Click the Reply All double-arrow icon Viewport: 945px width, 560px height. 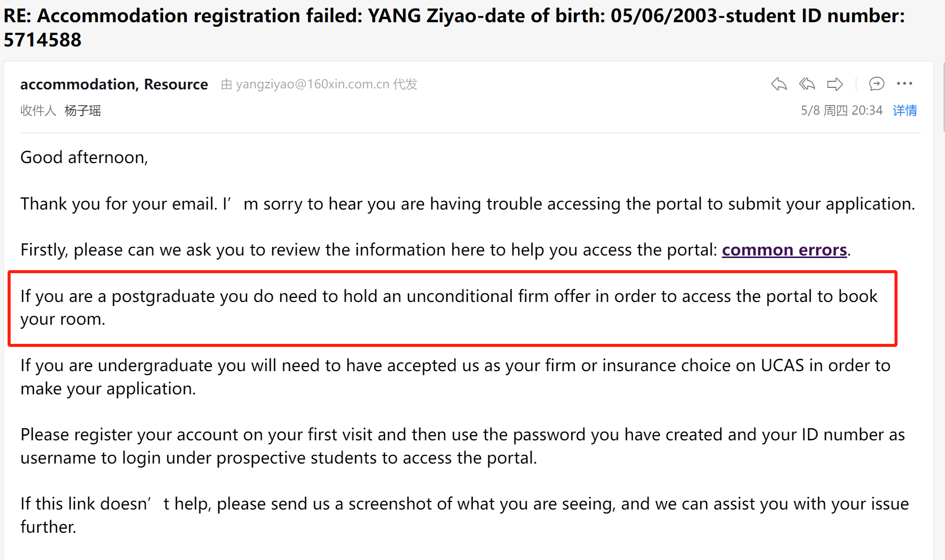[x=807, y=84]
